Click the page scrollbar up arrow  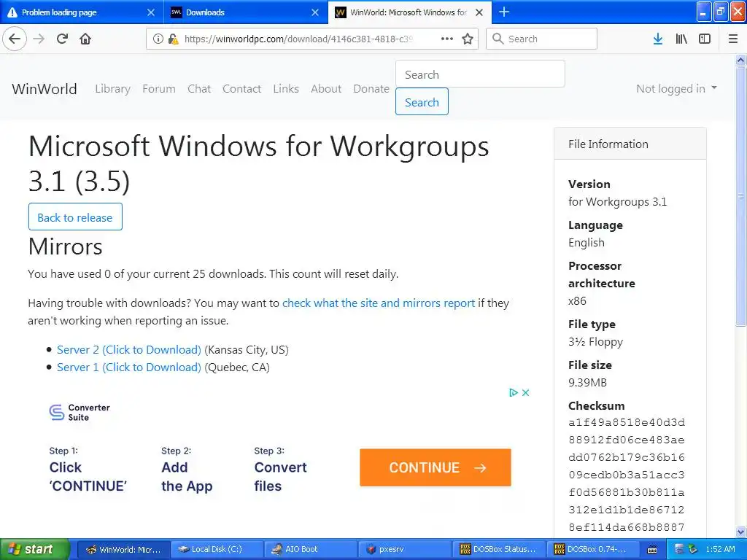(x=740, y=60)
